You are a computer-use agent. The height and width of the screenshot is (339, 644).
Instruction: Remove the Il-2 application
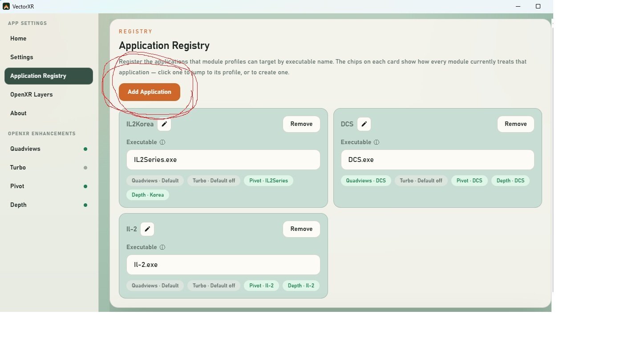301,229
